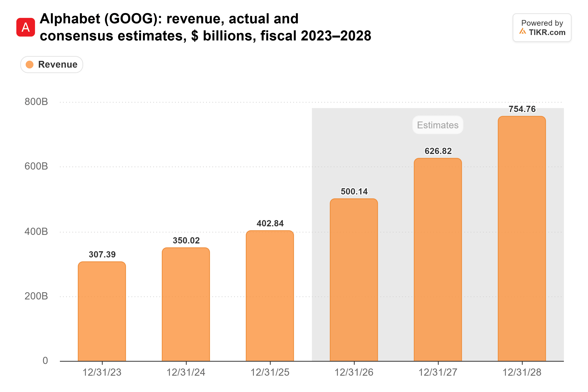Click the 307.39 value label
This screenshot has height=392, width=588.
point(102,255)
